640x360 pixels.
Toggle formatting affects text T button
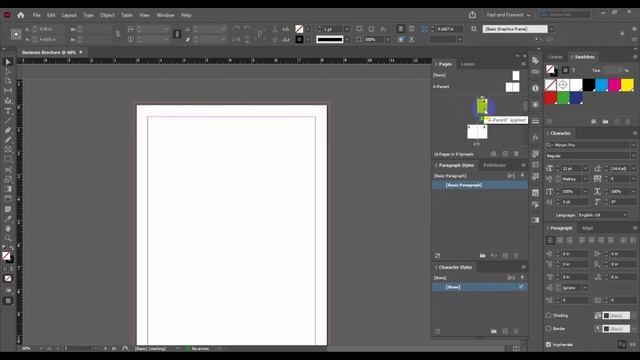click(x=573, y=70)
